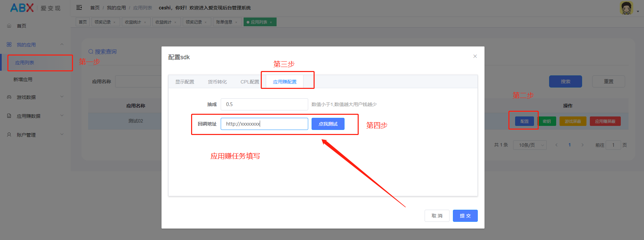Click previous page arrow in pagination
The image size is (644, 240).
pyautogui.click(x=557, y=145)
